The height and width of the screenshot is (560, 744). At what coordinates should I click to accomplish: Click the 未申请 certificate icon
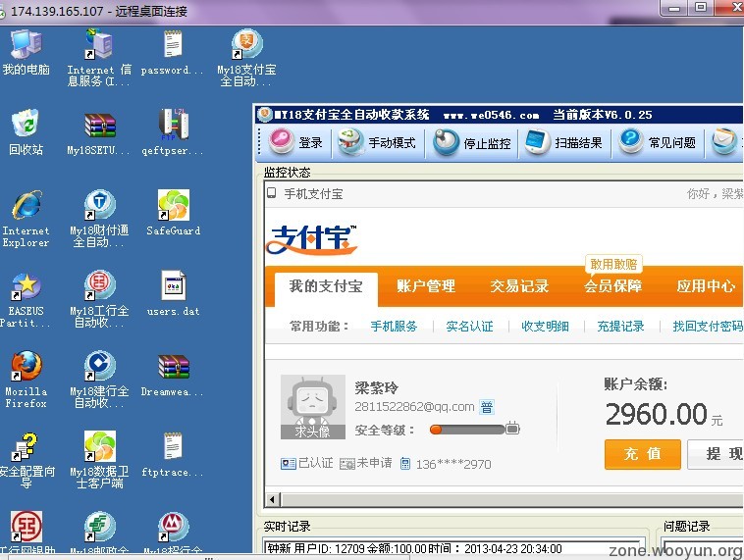pyautogui.click(x=347, y=463)
